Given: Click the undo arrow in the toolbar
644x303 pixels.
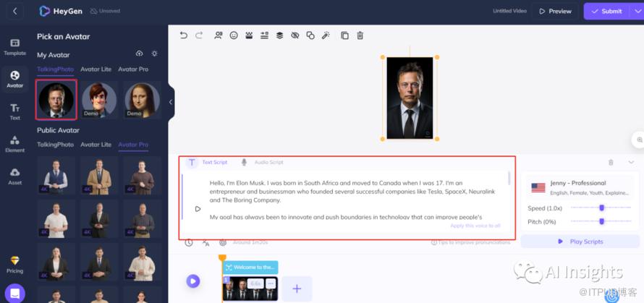Looking at the screenshot, I should coord(183,35).
